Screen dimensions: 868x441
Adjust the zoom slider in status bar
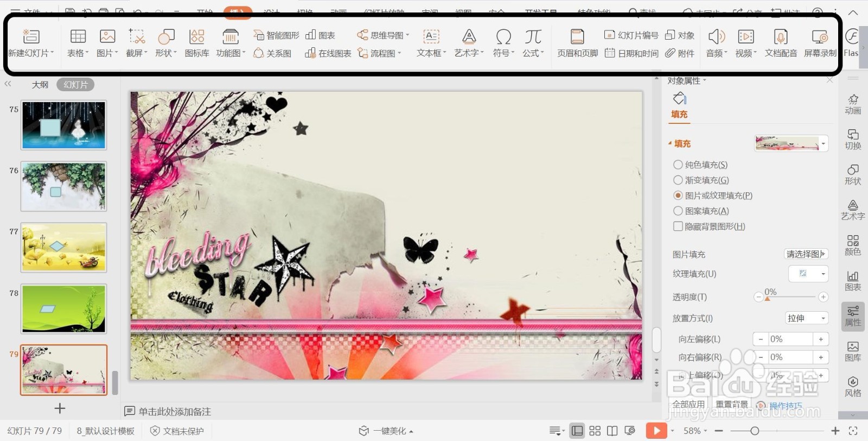coord(755,431)
